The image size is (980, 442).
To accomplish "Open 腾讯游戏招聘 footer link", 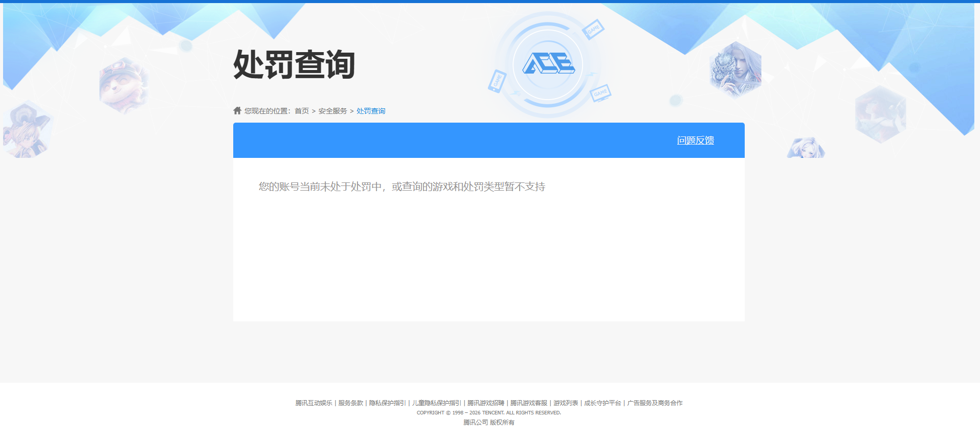I will pyautogui.click(x=485, y=403).
